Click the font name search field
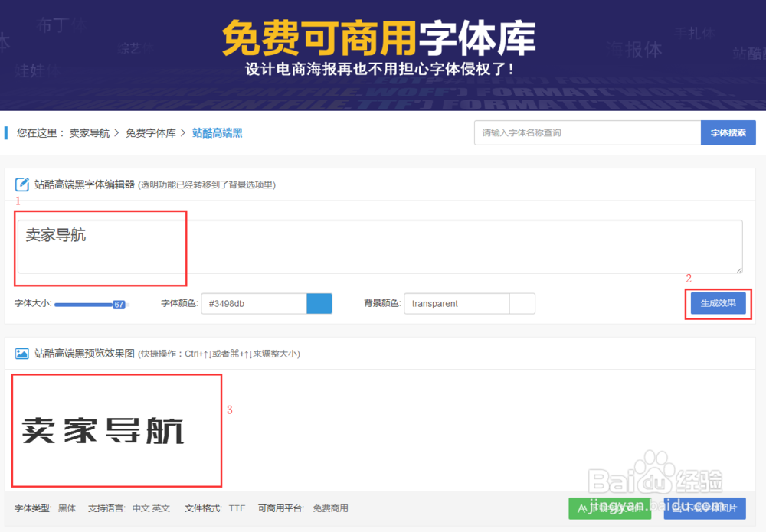 (x=586, y=132)
